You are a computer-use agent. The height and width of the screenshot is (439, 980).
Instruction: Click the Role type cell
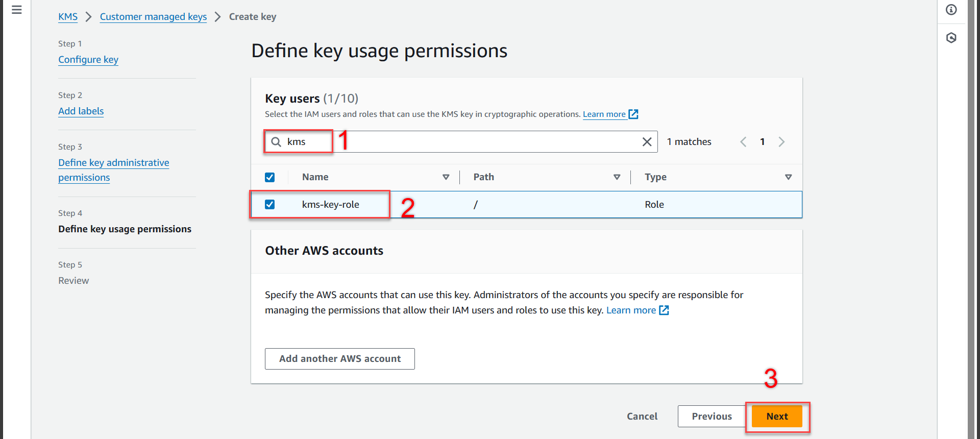click(x=654, y=205)
